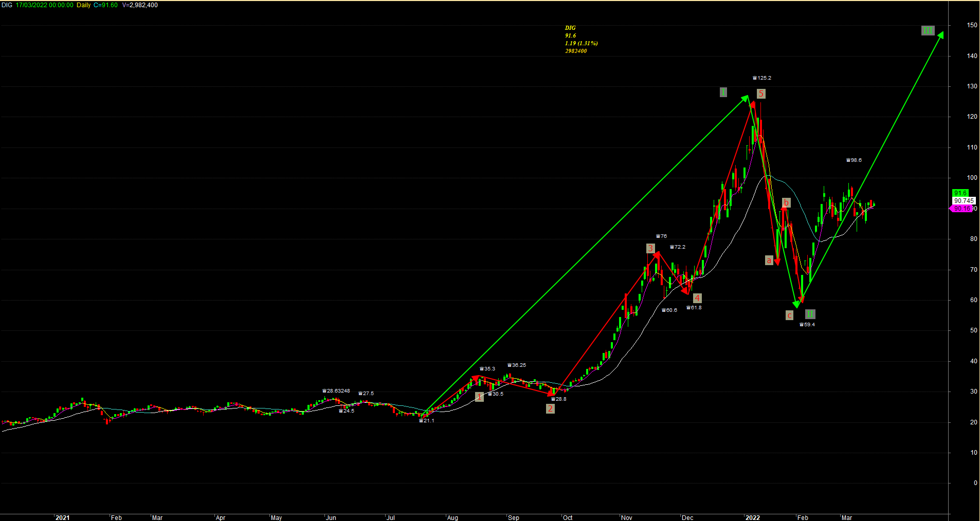980x521 pixels.
Task: Select the yellow DIG quote info text
Action: click(x=581, y=40)
